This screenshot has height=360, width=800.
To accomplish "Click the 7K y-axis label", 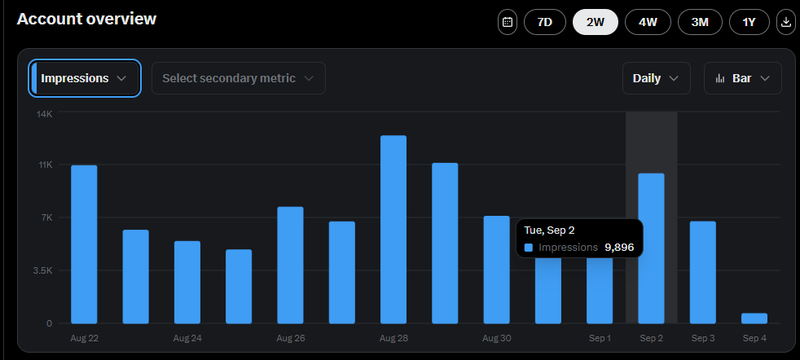I will (x=46, y=218).
